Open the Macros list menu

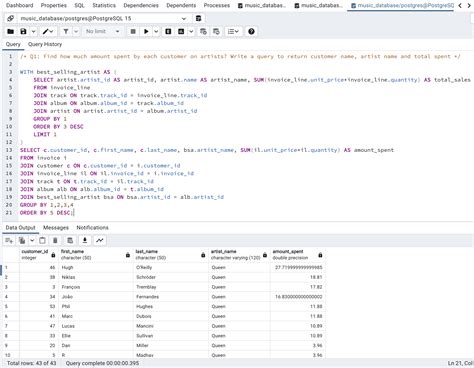tap(233, 31)
